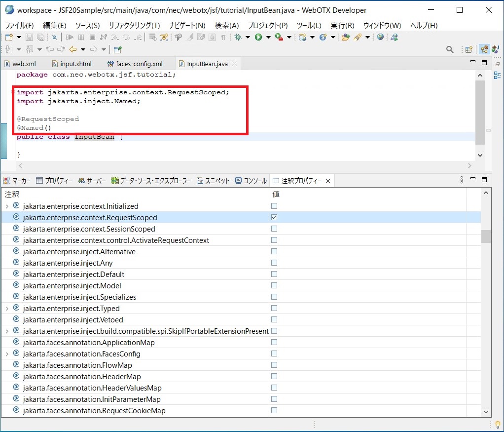
Task: Expand the jakarta.enterprise.context.Initialized tree node
Action: pyautogui.click(x=7, y=206)
